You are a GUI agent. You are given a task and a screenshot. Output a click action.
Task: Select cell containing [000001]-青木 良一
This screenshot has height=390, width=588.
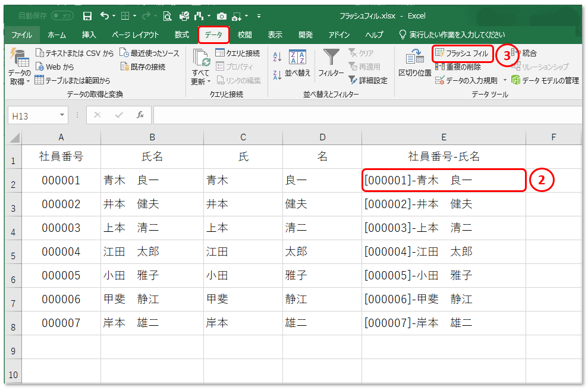444,180
